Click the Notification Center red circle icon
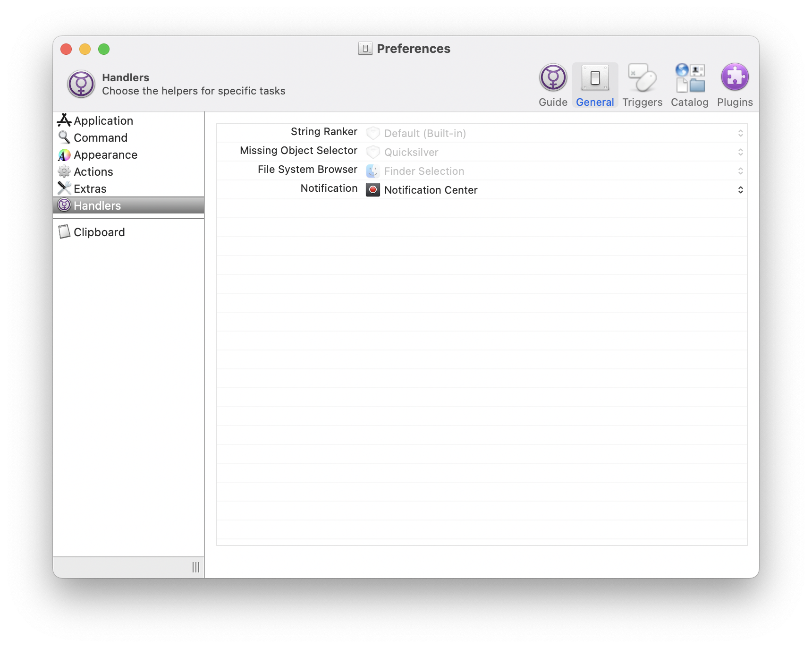 [372, 190]
